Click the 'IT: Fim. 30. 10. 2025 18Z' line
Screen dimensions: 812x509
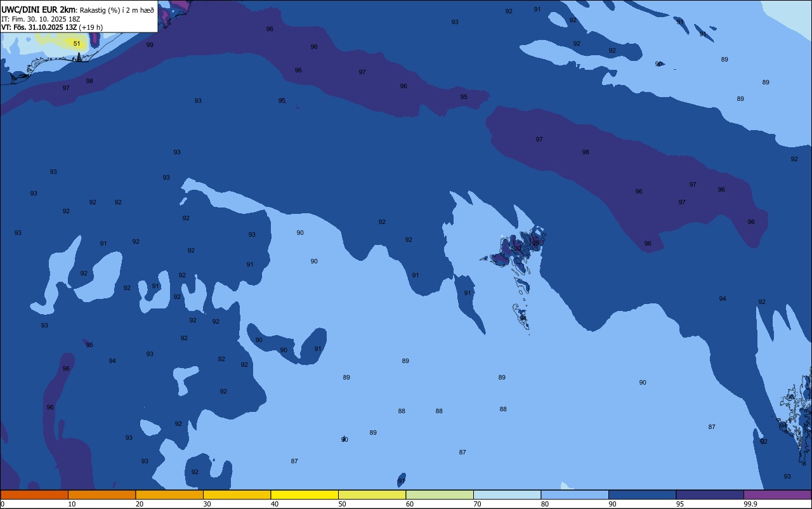(x=41, y=19)
